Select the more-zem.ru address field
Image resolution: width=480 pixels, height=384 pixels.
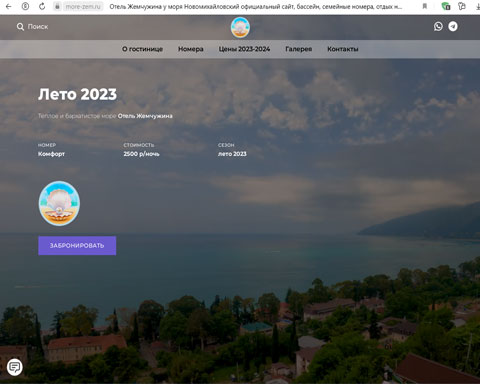tap(83, 7)
